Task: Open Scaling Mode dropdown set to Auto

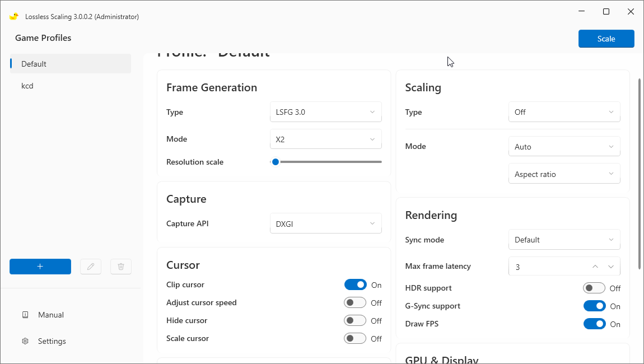Action: (564, 147)
